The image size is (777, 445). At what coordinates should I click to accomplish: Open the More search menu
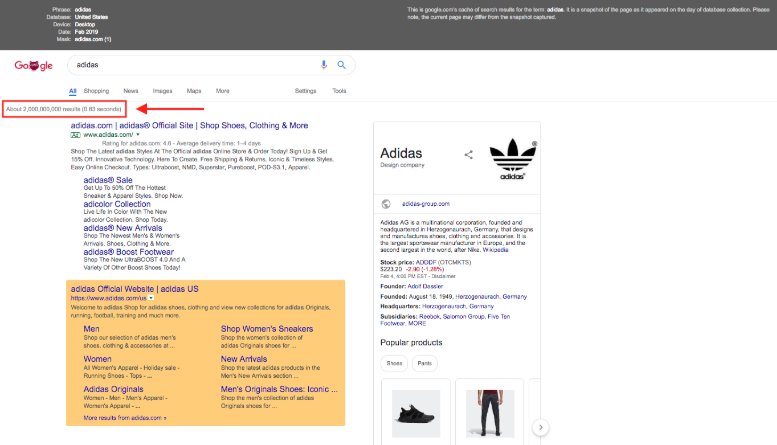click(222, 91)
